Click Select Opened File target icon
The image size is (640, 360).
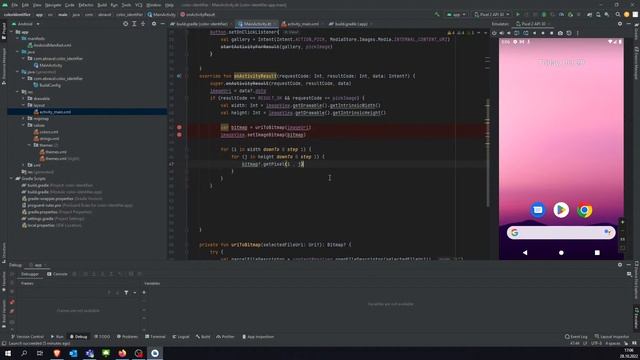125,24
